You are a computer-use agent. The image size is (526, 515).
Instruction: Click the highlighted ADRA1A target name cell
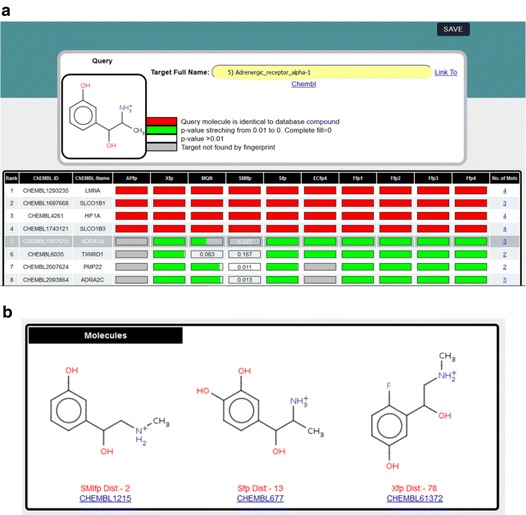coord(92,241)
